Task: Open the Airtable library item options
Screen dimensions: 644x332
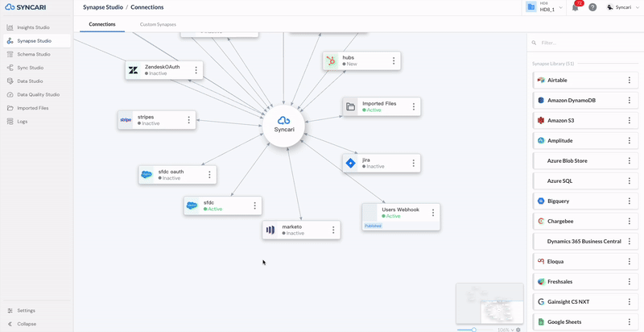Action: click(630, 80)
